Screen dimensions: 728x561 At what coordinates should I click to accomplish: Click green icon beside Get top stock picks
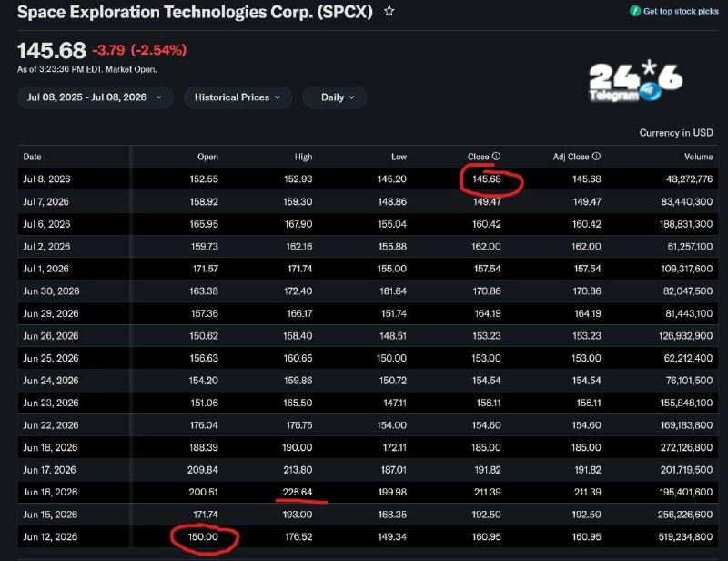pyautogui.click(x=634, y=11)
